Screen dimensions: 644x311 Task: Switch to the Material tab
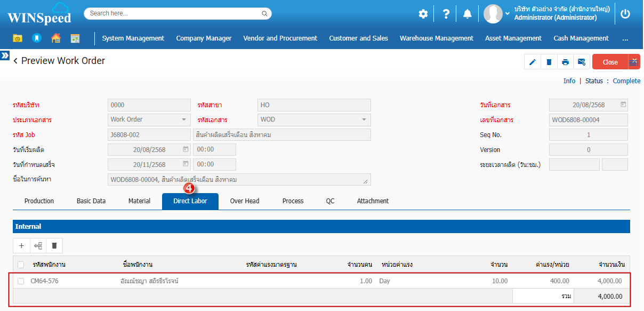click(x=139, y=201)
